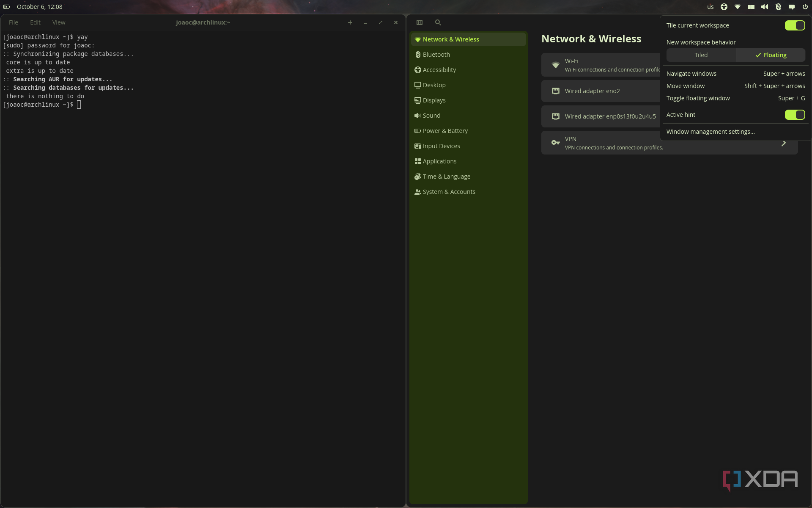
Task: Select Time & Language in sidebar
Action: click(468, 177)
